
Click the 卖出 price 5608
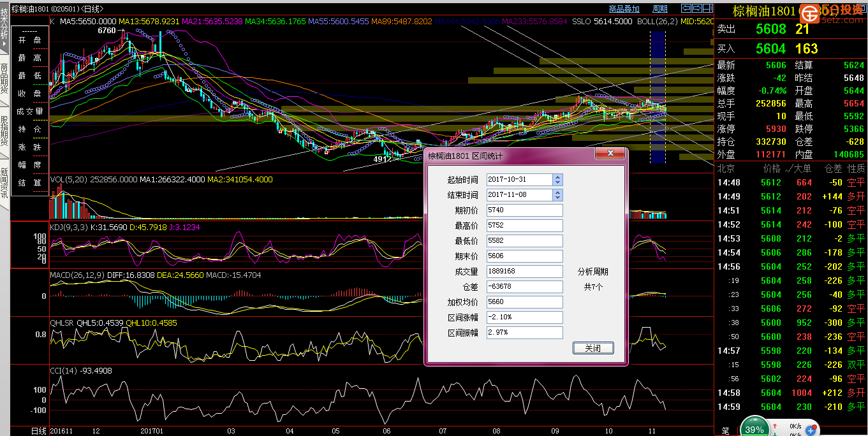tap(770, 29)
